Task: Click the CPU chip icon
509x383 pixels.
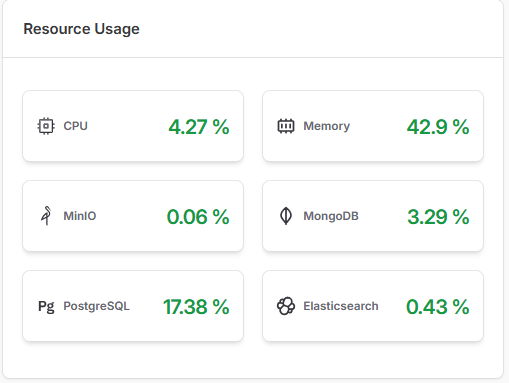Action: 46,126
